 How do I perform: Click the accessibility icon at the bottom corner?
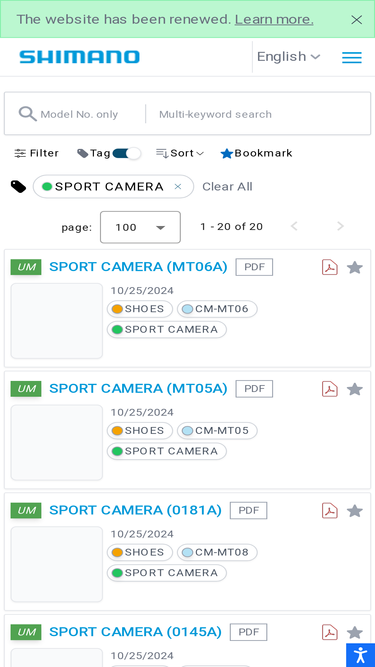[x=360, y=655]
